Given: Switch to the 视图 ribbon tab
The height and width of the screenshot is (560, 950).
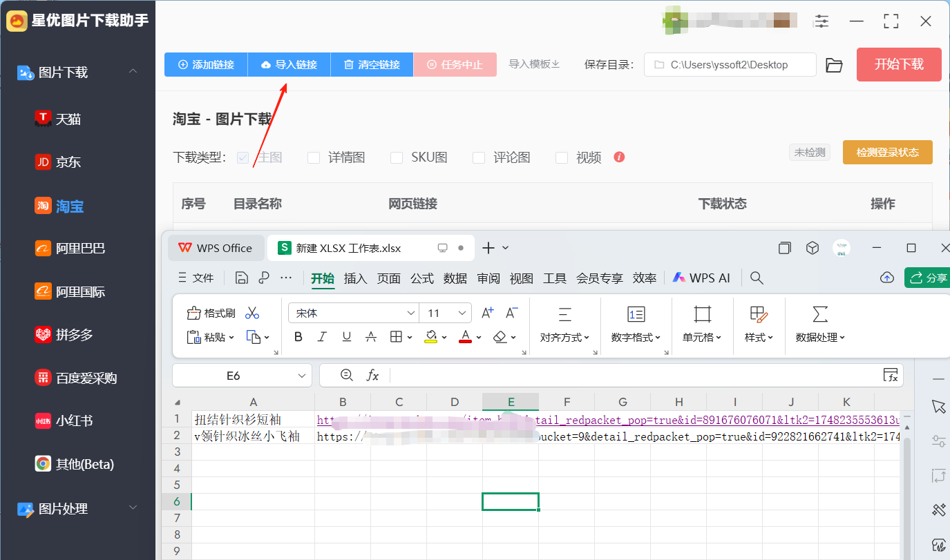Looking at the screenshot, I should 522,278.
